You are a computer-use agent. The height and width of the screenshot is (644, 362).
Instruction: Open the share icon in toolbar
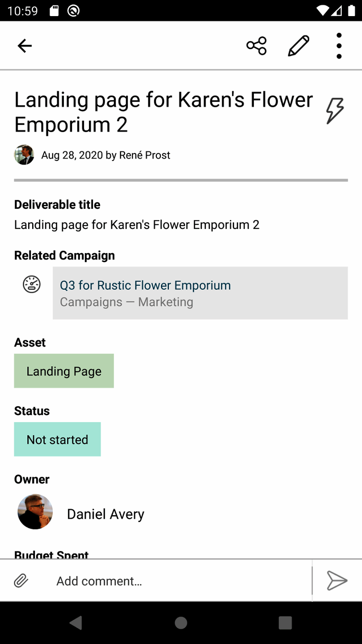(257, 46)
